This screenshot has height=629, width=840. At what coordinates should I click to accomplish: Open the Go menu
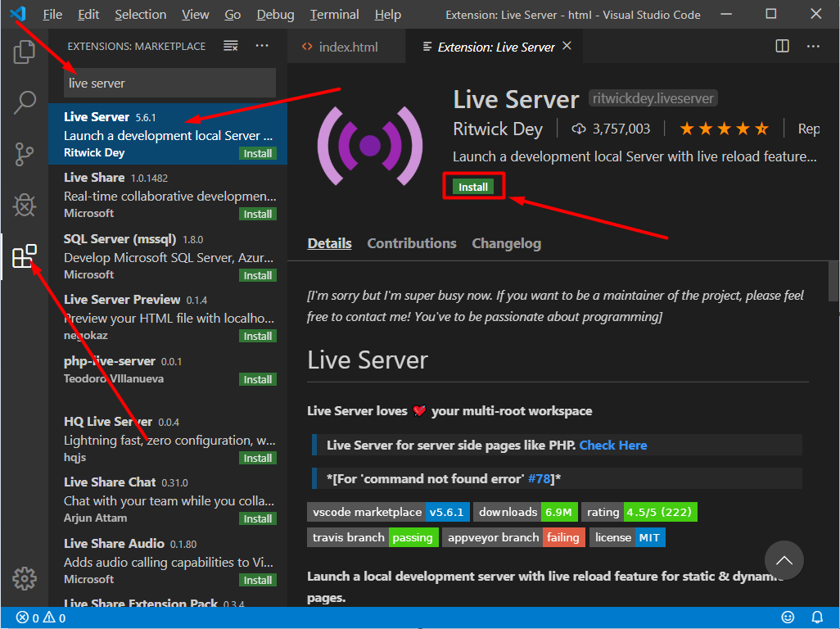pyautogui.click(x=233, y=15)
